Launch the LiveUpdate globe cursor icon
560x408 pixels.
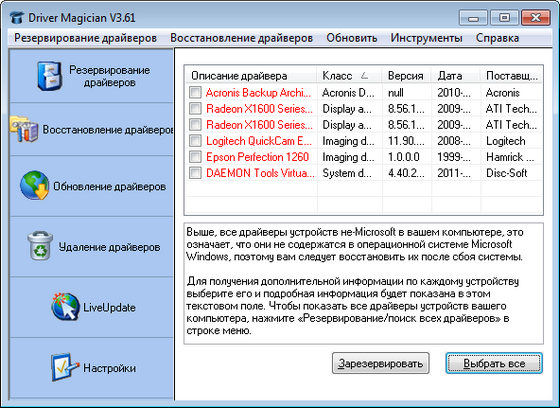(x=65, y=307)
